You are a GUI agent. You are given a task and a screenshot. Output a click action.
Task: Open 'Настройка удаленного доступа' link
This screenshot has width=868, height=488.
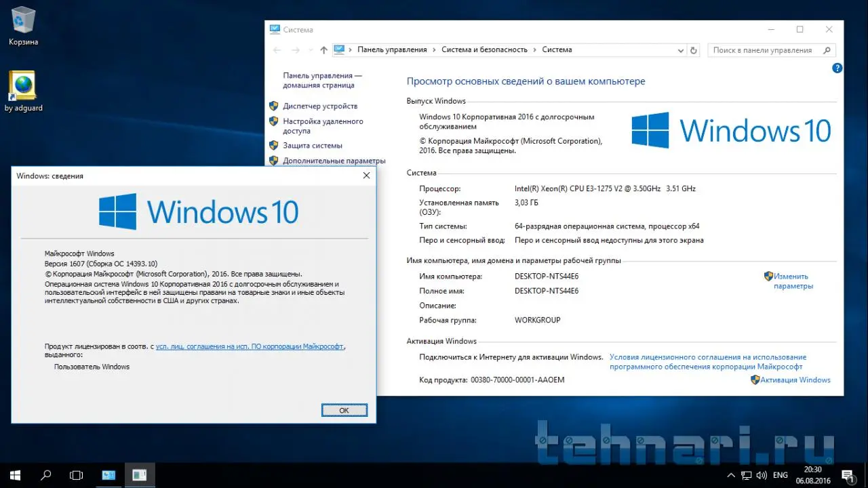tap(323, 126)
